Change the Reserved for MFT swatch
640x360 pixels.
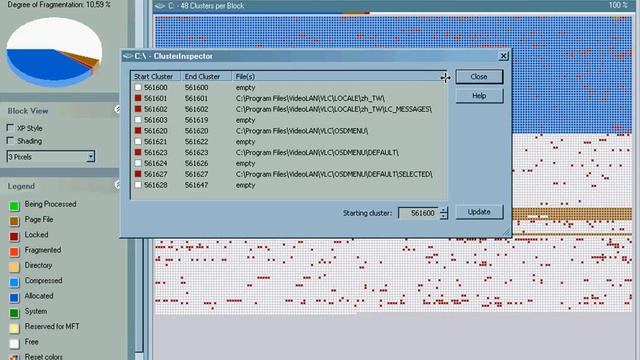point(14,328)
